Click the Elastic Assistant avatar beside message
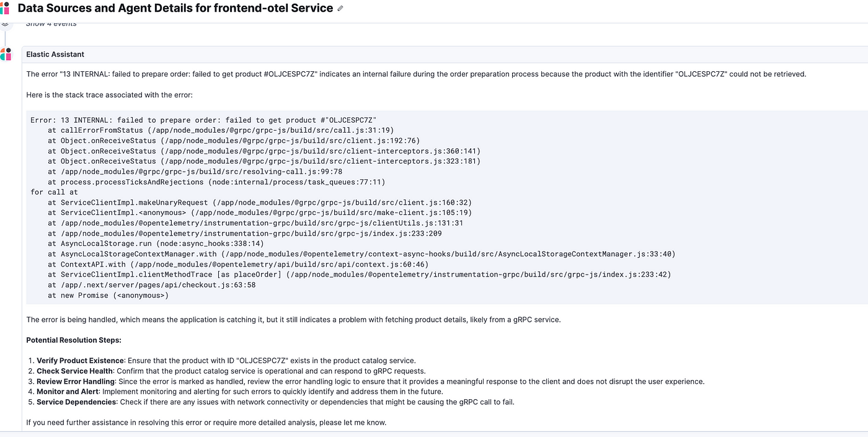The image size is (868, 437). [6, 55]
